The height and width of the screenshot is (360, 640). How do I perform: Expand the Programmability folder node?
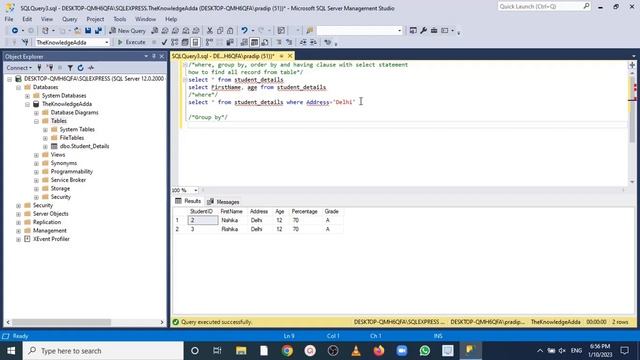pos(36,172)
